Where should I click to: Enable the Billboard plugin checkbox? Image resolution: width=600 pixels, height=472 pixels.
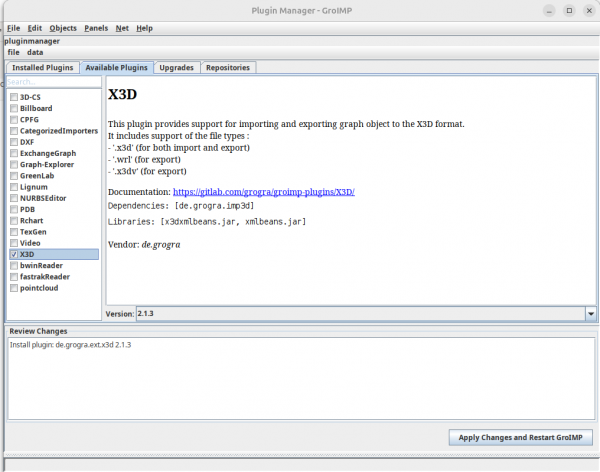[13, 108]
